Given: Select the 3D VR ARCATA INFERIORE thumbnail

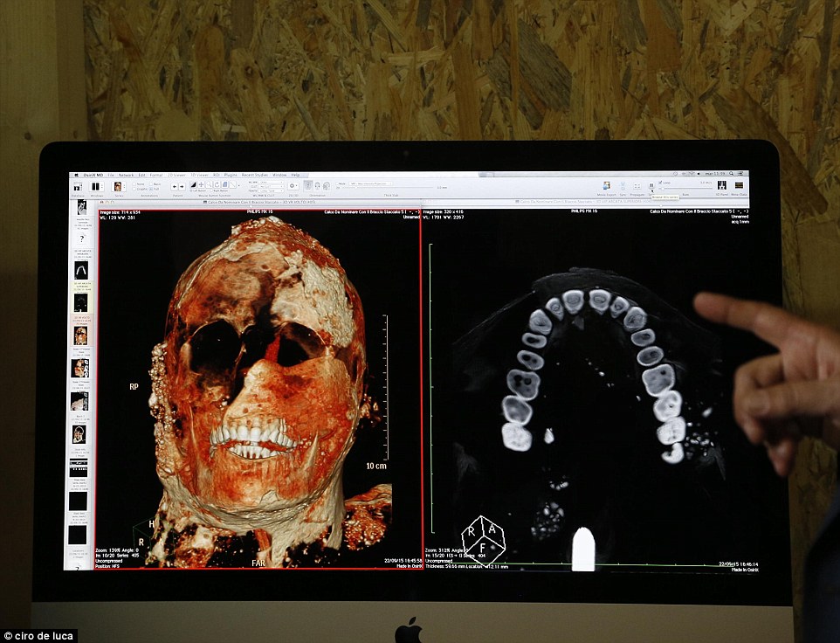Looking at the screenshot, I should pyautogui.click(x=81, y=270).
